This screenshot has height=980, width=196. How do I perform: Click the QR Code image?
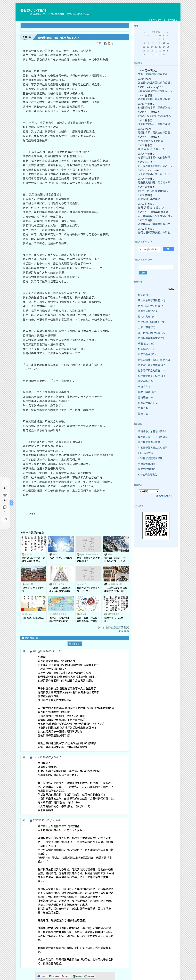point(156,526)
